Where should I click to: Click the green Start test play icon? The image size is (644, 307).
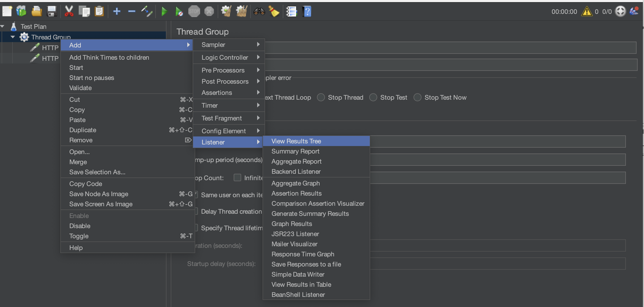click(x=164, y=11)
